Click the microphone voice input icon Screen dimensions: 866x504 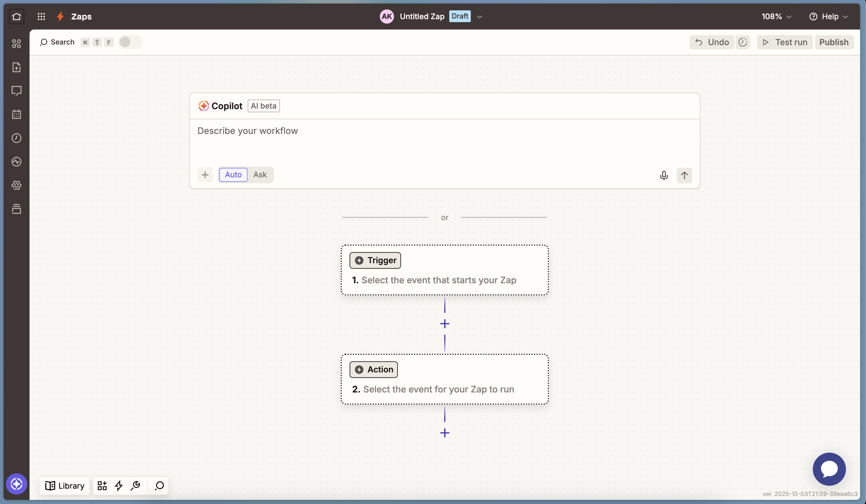[664, 176]
